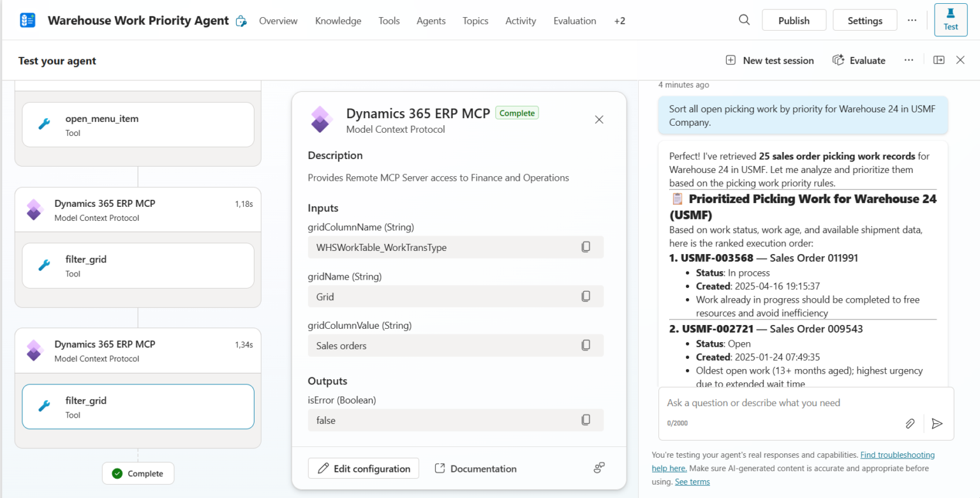The width and height of the screenshot is (980, 498).
Task: Open the Agents tab
Action: coord(431,21)
